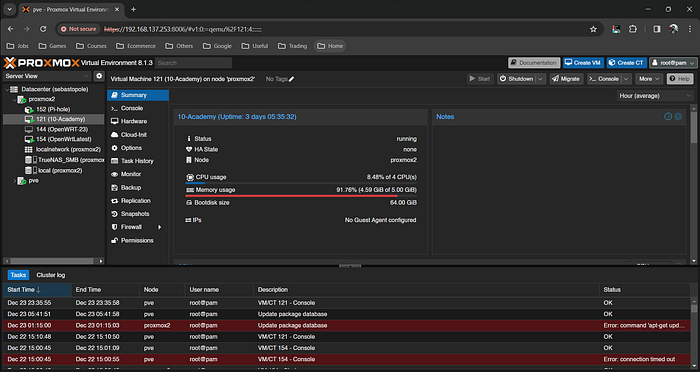Expand the Firewall submenu arrow
The image size is (700, 372).
click(159, 227)
